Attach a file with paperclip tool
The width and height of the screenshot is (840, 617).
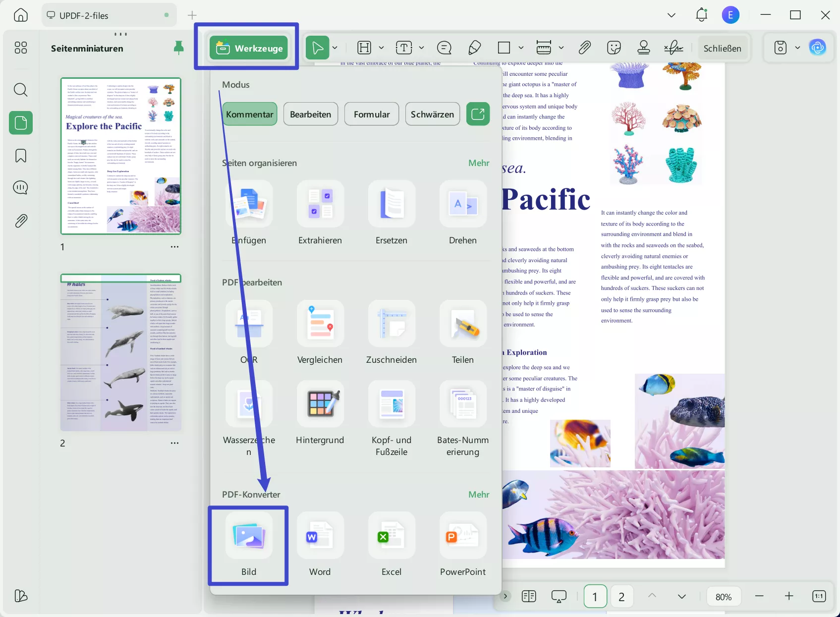585,48
